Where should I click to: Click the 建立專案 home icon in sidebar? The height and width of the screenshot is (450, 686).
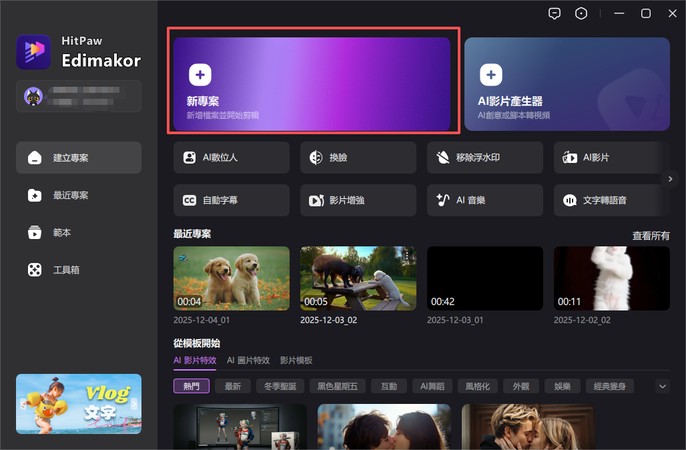point(35,157)
